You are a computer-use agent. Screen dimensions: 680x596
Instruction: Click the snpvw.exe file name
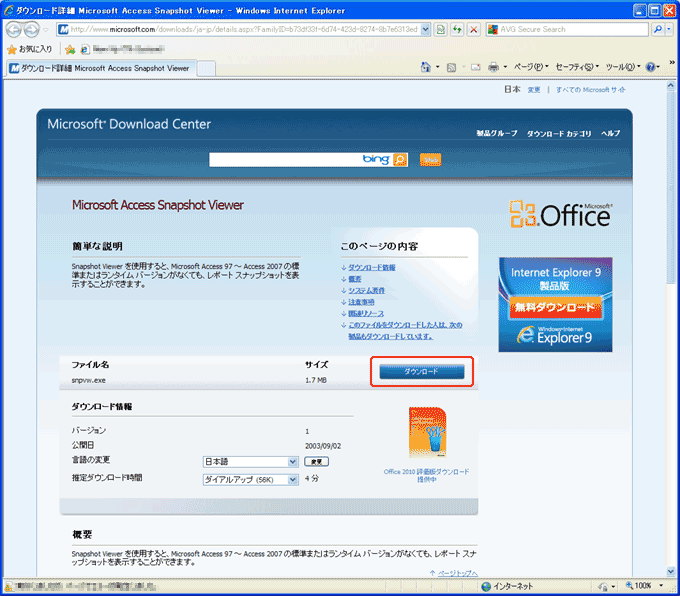point(88,380)
